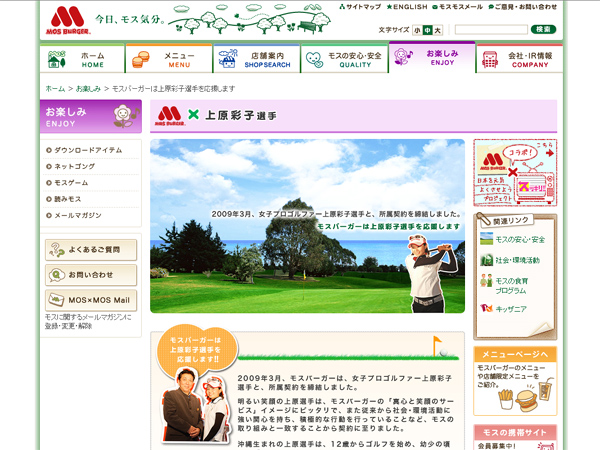The width and height of the screenshot is (600, 450).
Task: Click the speech bubble icon on お問い合わせ
Action: (x=57, y=275)
